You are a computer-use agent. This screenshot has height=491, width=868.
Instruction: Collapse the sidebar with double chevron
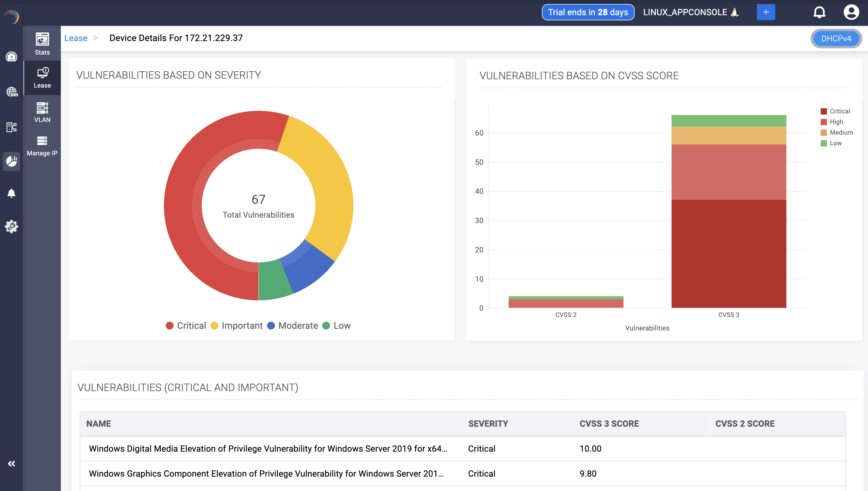coord(11,464)
